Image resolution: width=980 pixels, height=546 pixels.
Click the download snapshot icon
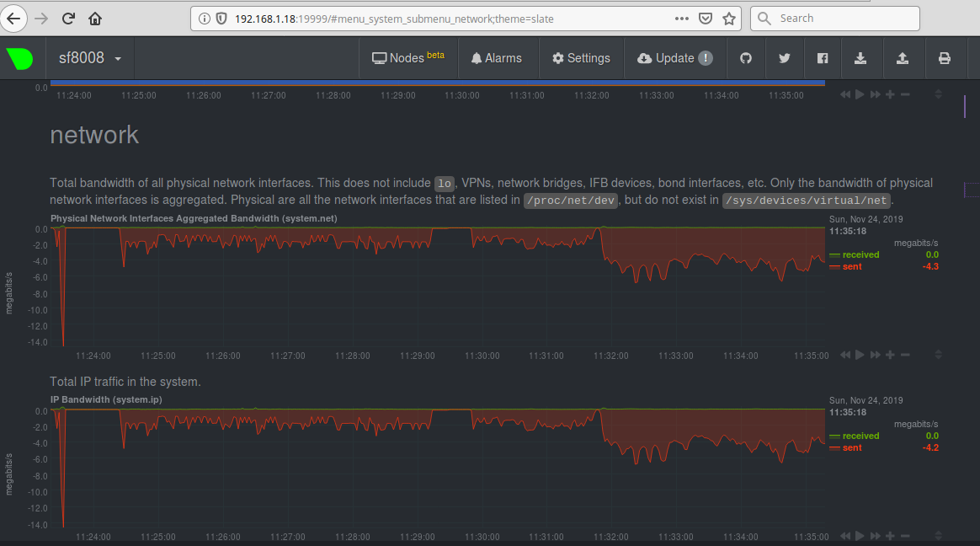(860, 58)
